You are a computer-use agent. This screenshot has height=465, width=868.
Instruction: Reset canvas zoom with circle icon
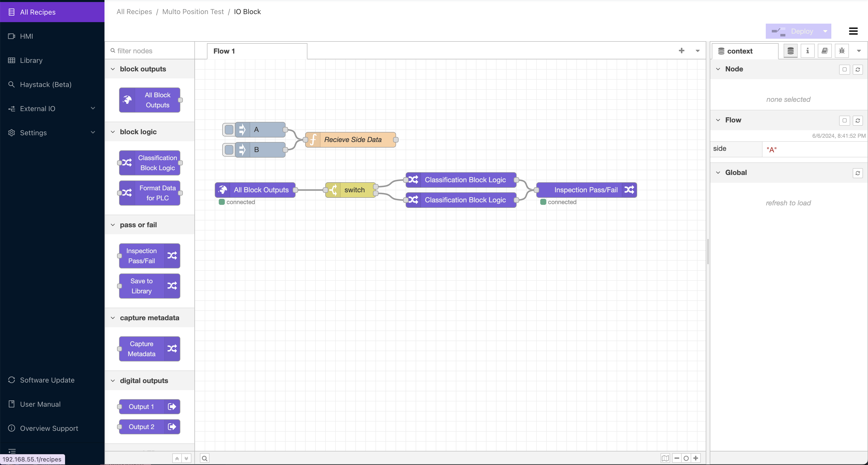click(x=686, y=458)
